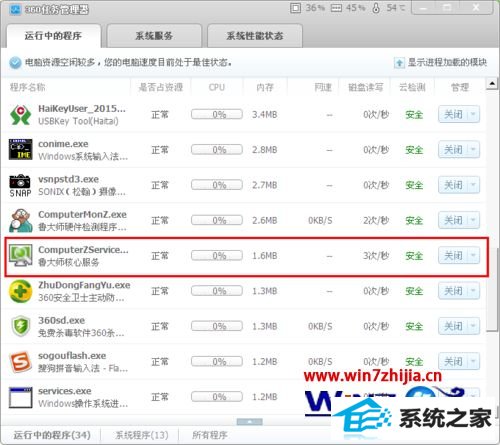
Task: Close ComputerZService with 关闭 button
Action: coord(453,256)
